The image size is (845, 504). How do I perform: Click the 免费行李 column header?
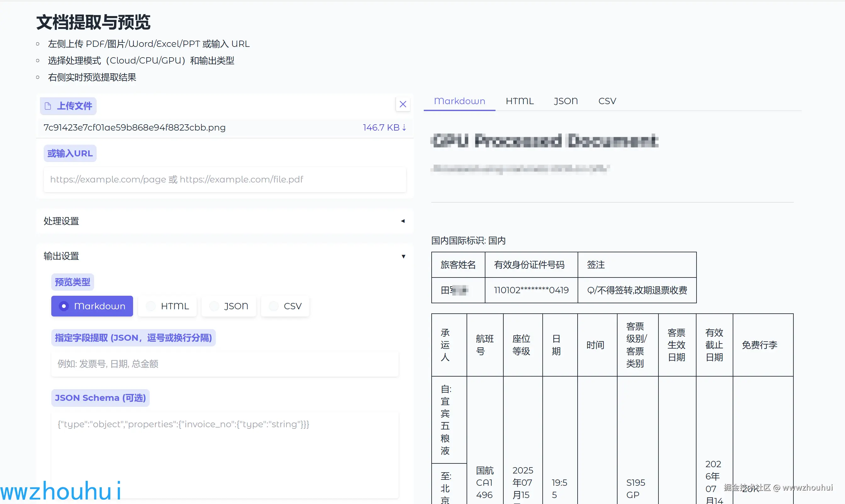click(x=763, y=345)
